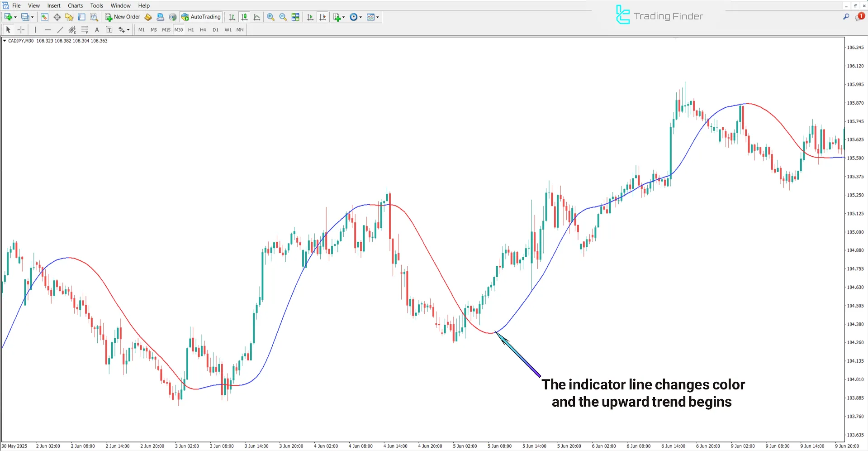Draw a horizontal line on the chart
Screen dimensions: 868x451
pos(48,29)
